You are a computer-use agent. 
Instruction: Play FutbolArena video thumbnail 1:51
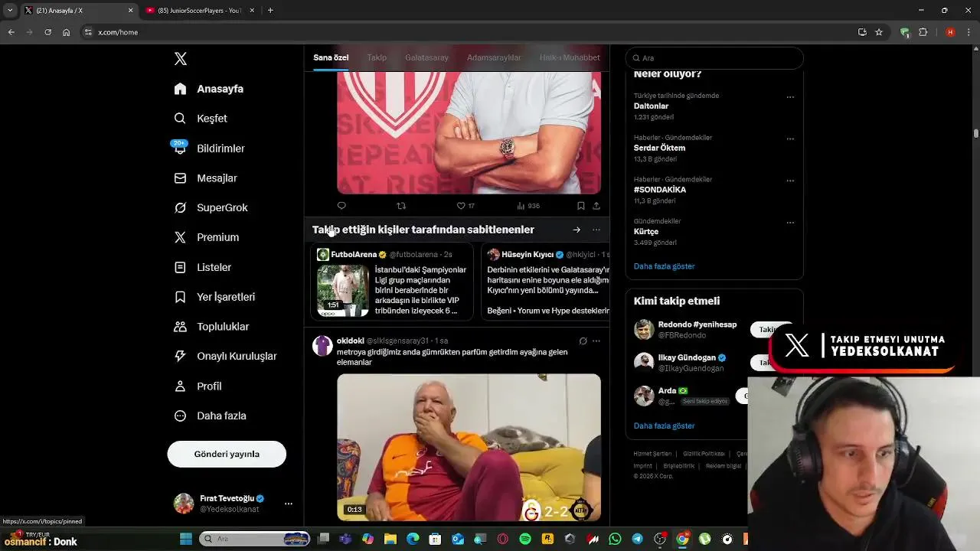tap(342, 291)
